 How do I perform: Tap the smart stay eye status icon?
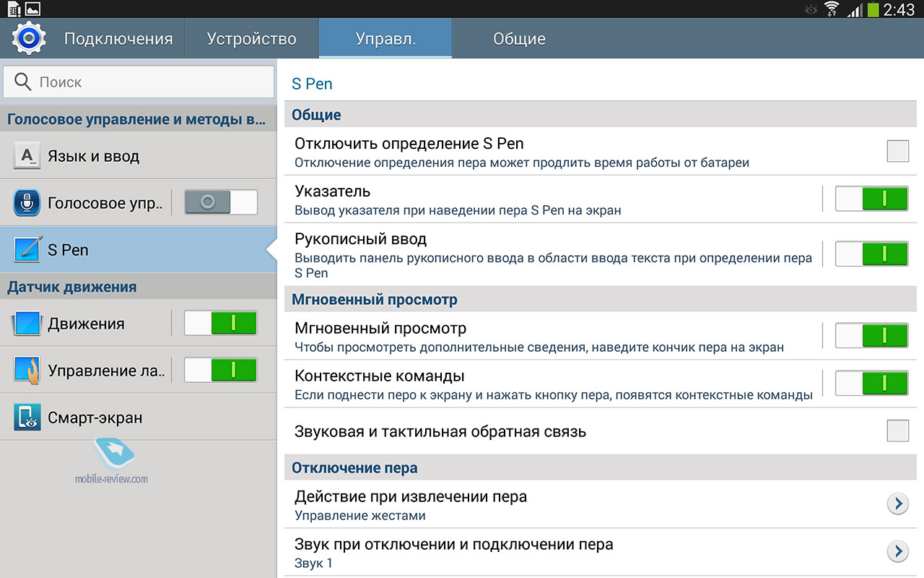point(811,9)
